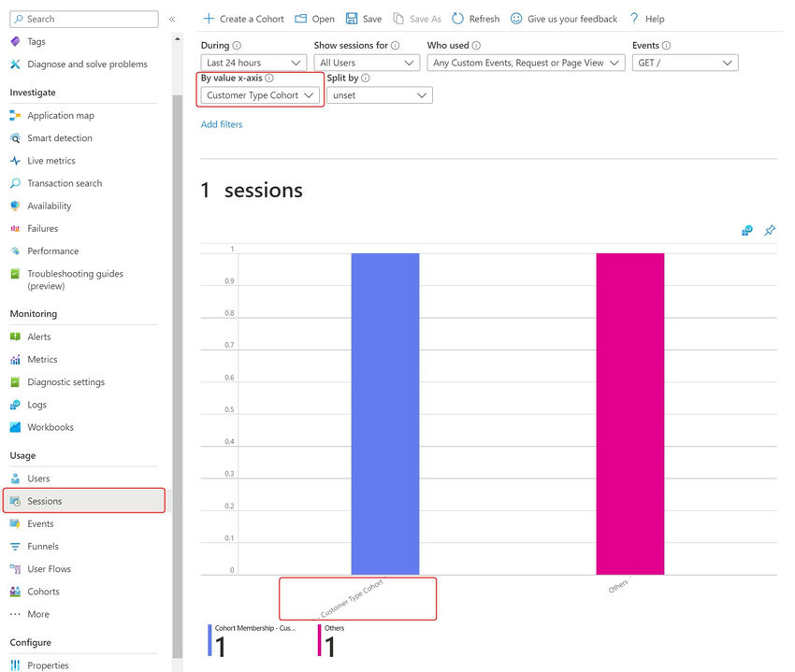Open the Metrics bar chart icon
Image resolution: width=795 pixels, height=672 pixels.
tap(15, 359)
